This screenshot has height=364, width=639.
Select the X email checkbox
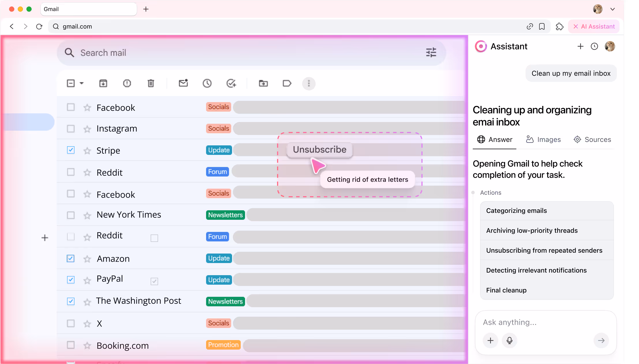tap(71, 323)
